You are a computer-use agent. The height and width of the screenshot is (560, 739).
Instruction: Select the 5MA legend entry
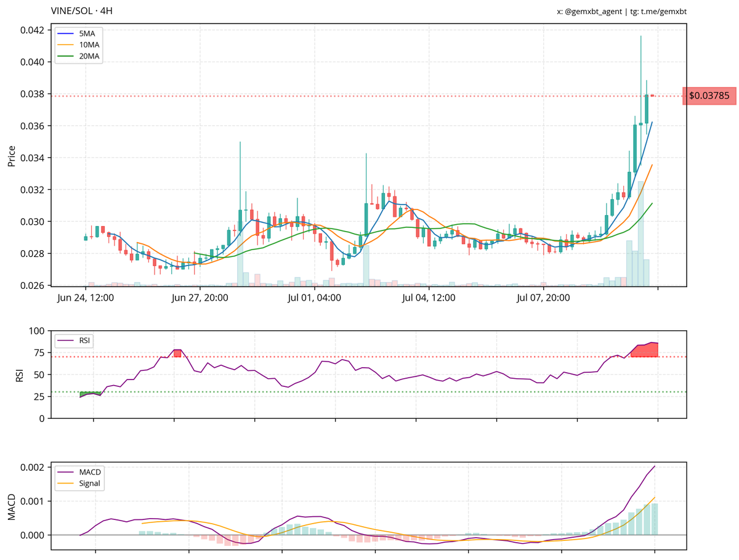(79, 33)
